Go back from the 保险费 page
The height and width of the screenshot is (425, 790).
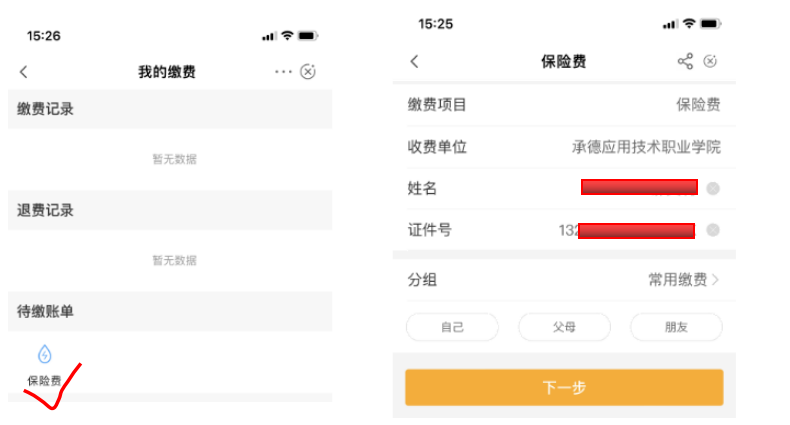[414, 62]
